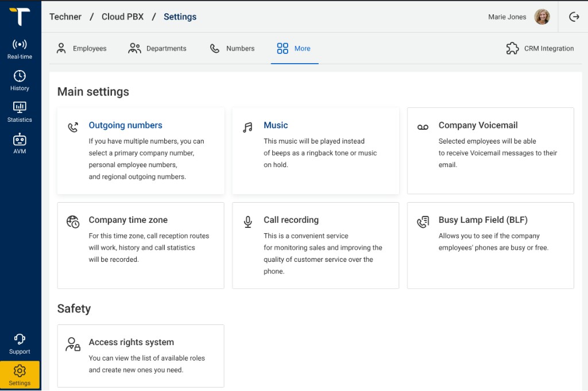Click the Settings gear icon
The height and width of the screenshot is (391, 588).
(20, 371)
